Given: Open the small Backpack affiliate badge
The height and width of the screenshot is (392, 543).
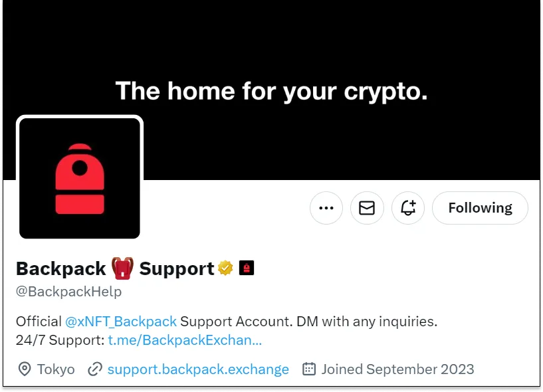Looking at the screenshot, I should (x=247, y=268).
